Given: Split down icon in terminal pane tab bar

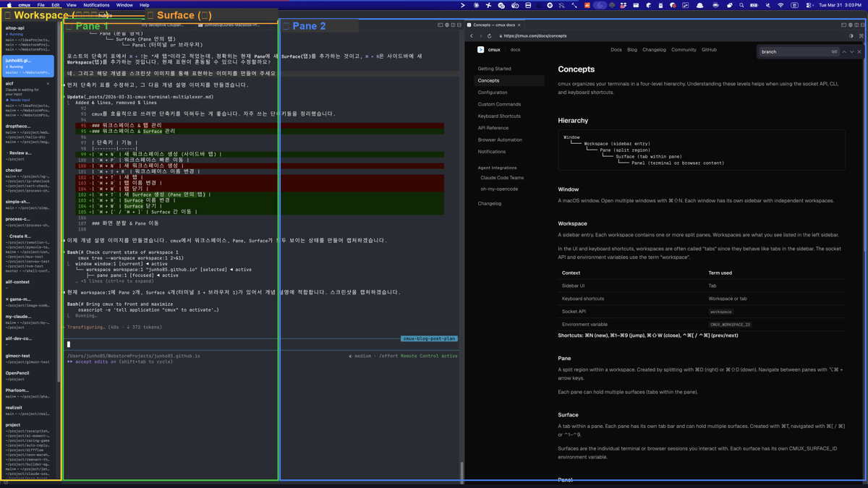Looking at the screenshot, I should 459,25.
